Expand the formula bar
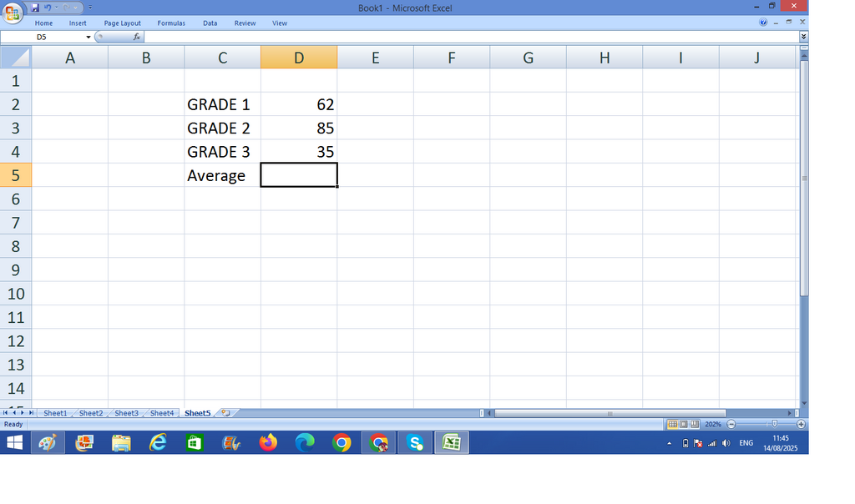 (803, 37)
